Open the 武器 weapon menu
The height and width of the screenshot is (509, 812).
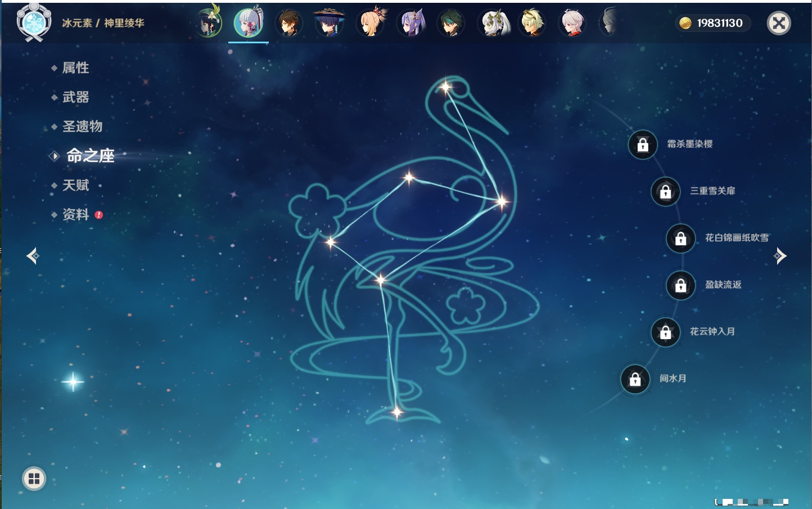tap(76, 97)
